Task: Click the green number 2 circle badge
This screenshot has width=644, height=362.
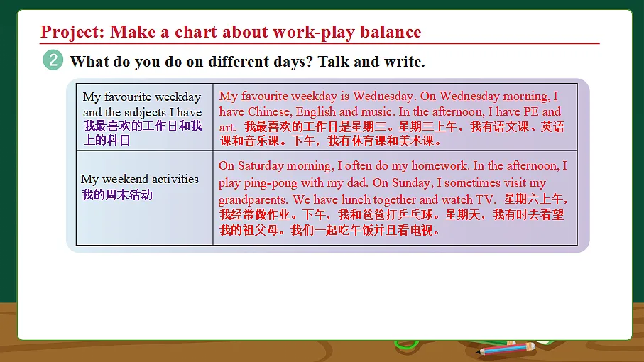Action: click(53, 60)
